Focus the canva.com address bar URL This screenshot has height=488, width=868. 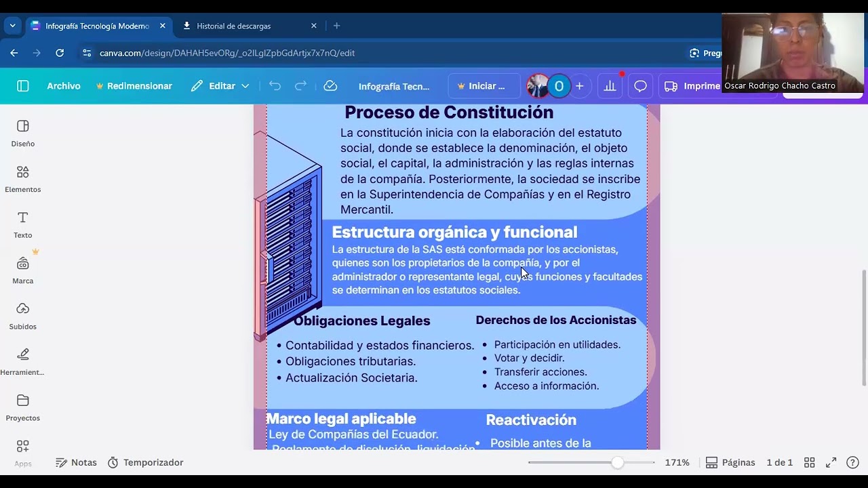227,53
